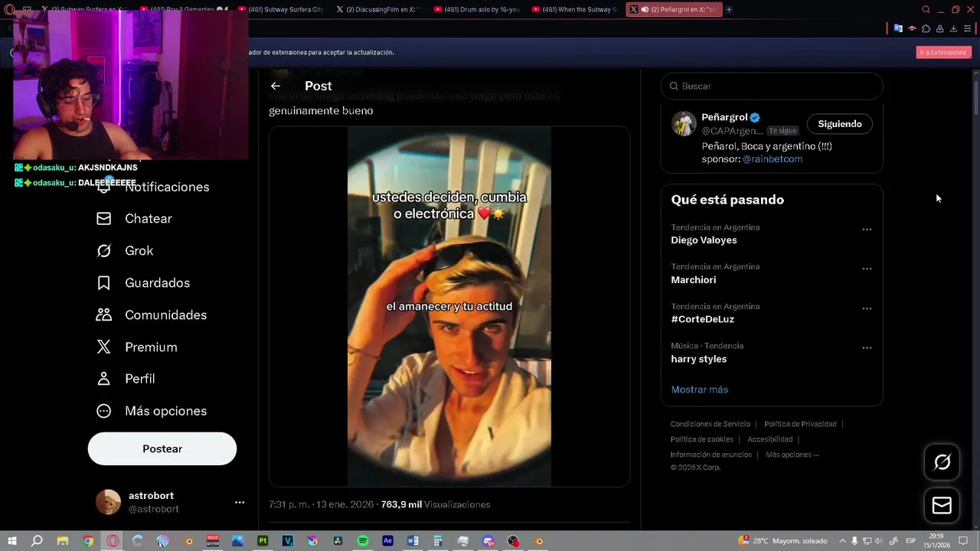Open the Diego Valoyes trend

(704, 240)
